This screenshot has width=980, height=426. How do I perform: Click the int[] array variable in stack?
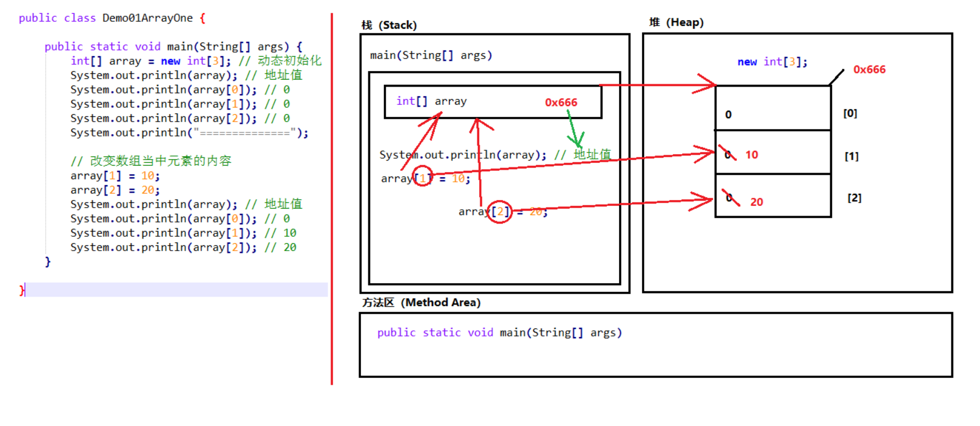pyautogui.click(x=431, y=101)
